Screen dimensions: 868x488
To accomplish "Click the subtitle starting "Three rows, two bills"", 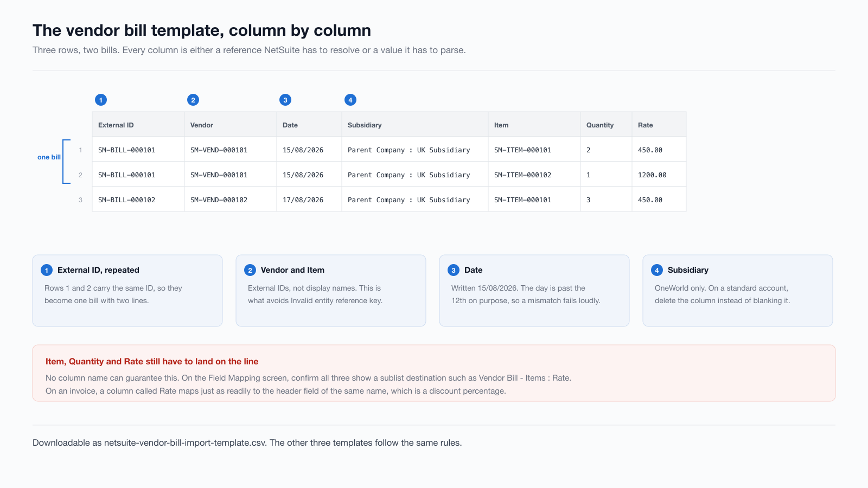I will coord(249,50).
